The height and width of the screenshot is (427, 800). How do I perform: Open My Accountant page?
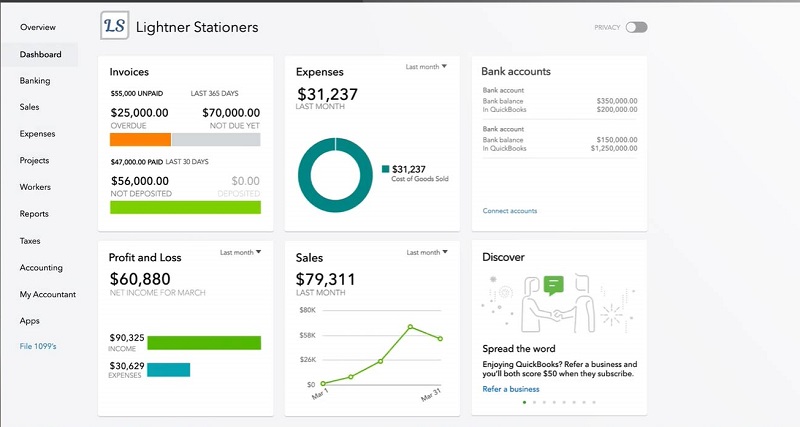47,294
